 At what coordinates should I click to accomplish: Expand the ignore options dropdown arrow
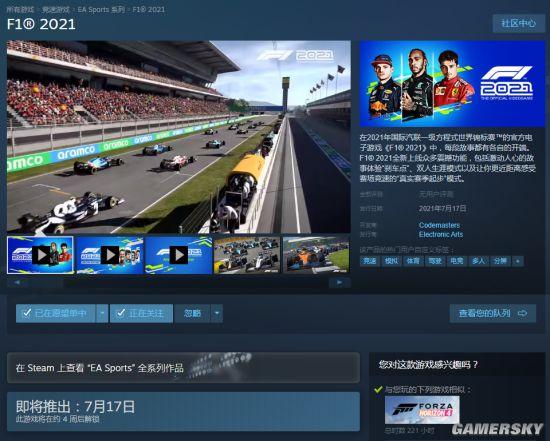click(217, 313)
